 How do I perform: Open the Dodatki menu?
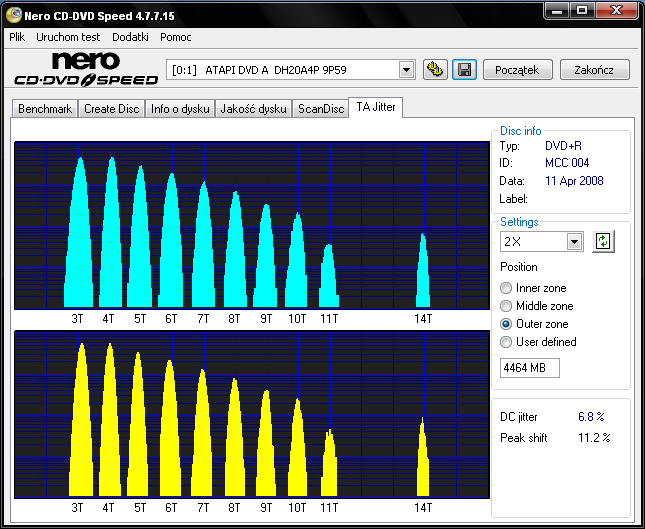[x=130, y=37]
